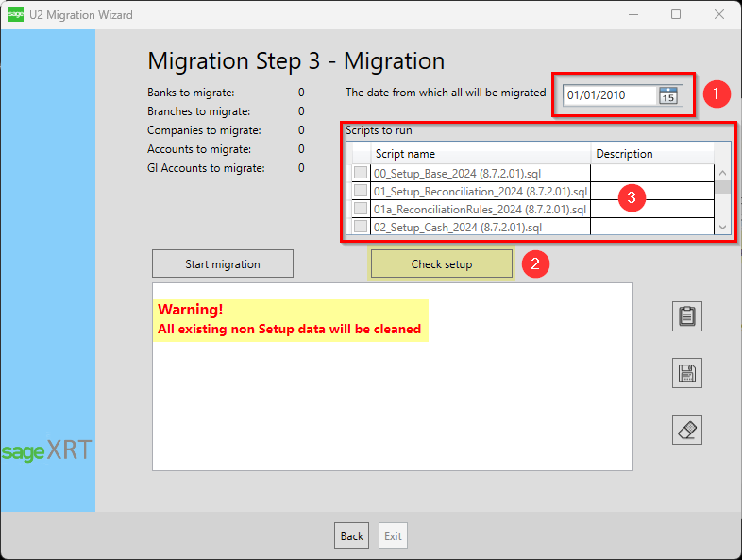Screen dimensions: 742x560
Task: Click the Sage icon in the title bar
Action: [x=16, y=15]
